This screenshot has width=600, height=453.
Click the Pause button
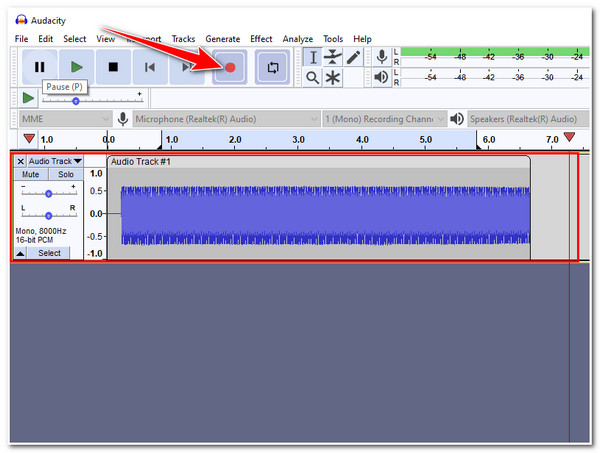(x=39, y=67)
